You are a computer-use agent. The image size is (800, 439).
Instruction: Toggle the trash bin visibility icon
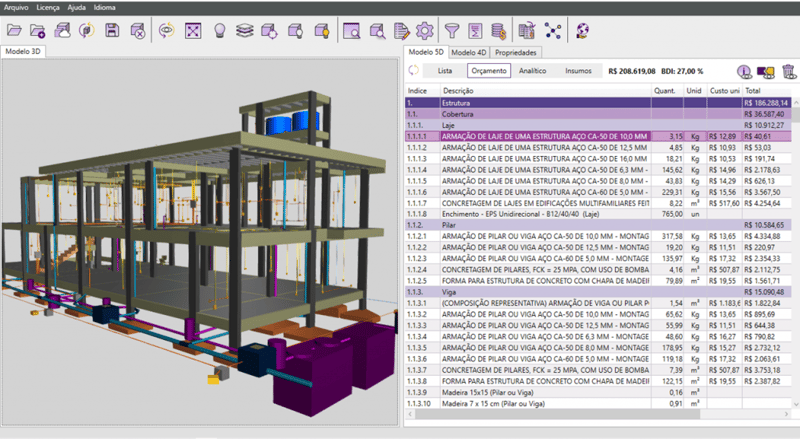789,71
